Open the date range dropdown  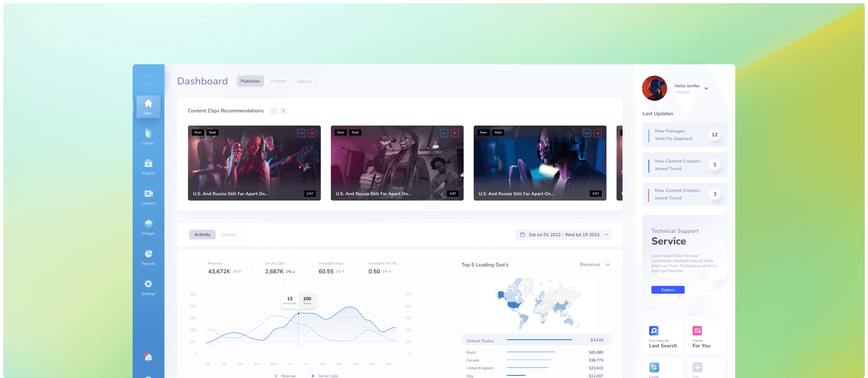563,235
